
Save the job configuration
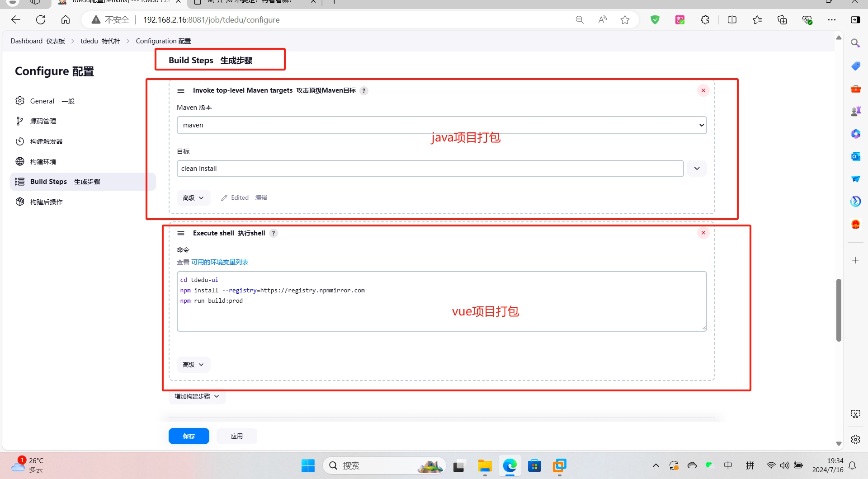coord(189,436)
